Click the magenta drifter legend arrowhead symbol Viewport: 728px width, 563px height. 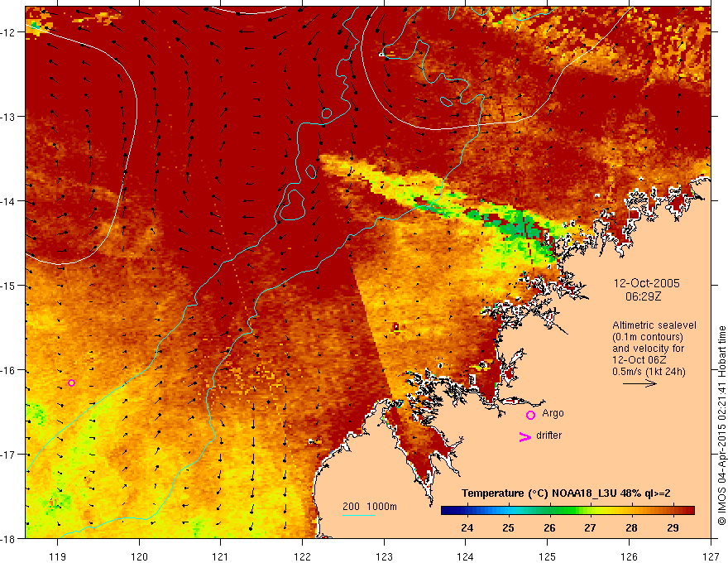[x=525, y=436]
